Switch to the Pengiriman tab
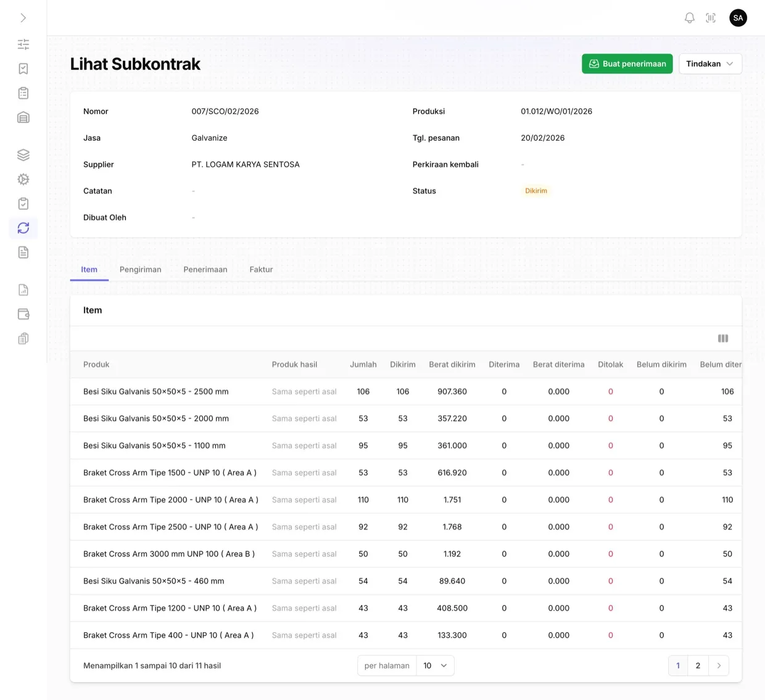The width and height of the screenshot is (765, 700). (x=141, y=270)
